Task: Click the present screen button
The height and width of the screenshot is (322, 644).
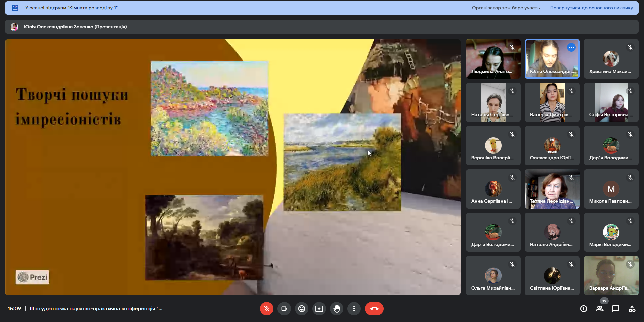Action: [319, 309]
